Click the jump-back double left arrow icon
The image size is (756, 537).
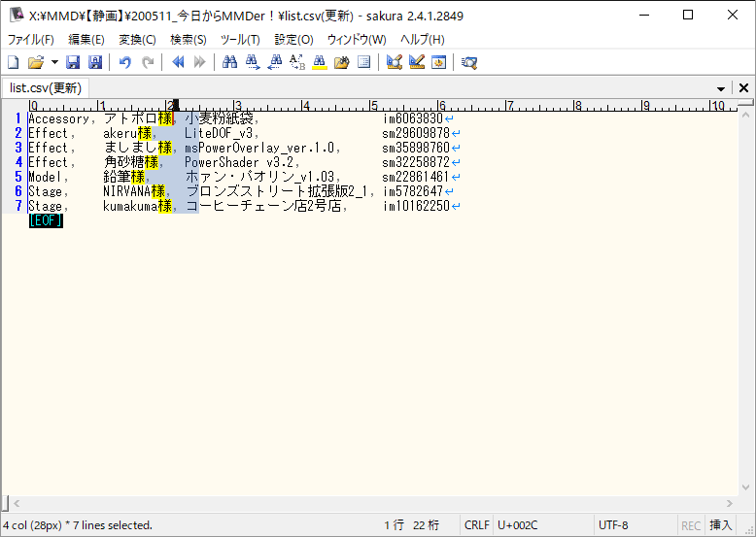point(178,62)
